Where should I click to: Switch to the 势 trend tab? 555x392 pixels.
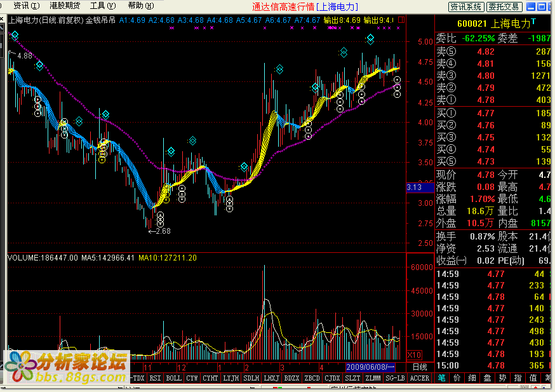[503, 378]
